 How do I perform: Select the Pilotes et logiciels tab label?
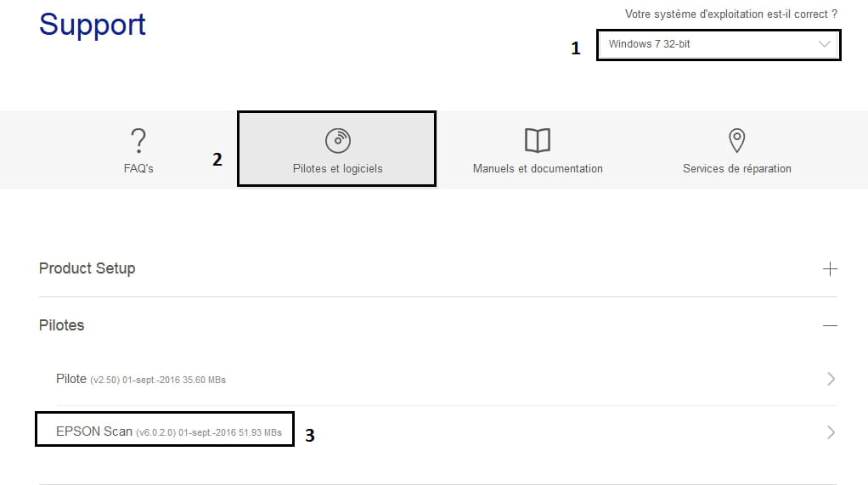click(337, 168)
